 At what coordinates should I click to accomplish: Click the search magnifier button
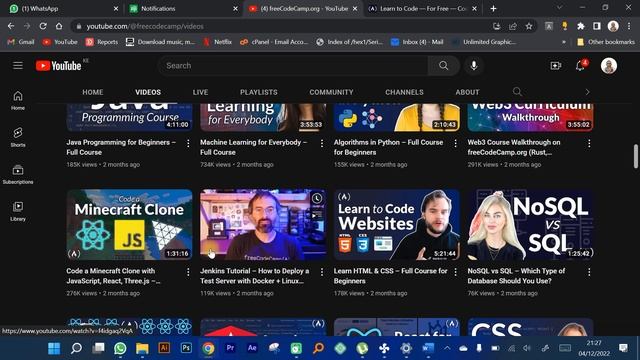(x=444, y=65)
